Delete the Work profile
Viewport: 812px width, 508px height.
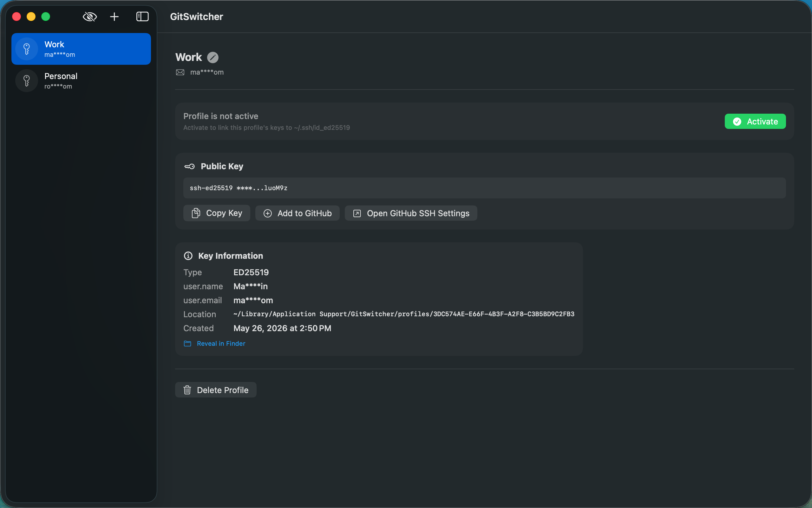pos(216,390)
